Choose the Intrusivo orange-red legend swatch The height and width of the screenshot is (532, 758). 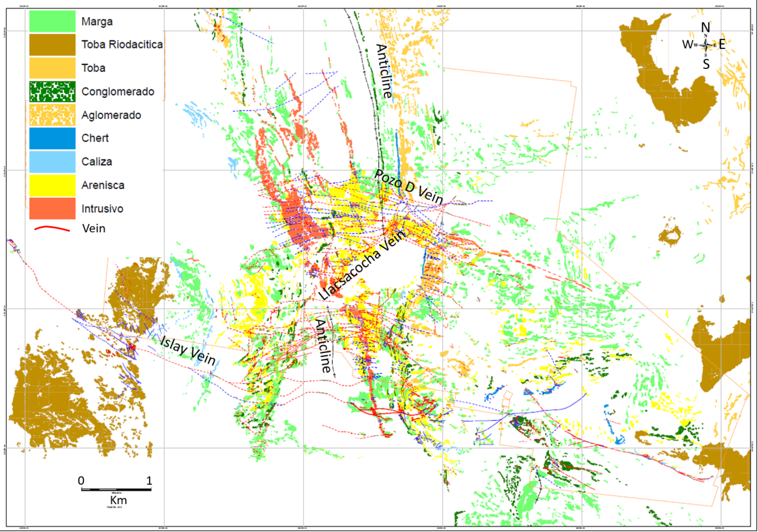(x=52, y=209)
